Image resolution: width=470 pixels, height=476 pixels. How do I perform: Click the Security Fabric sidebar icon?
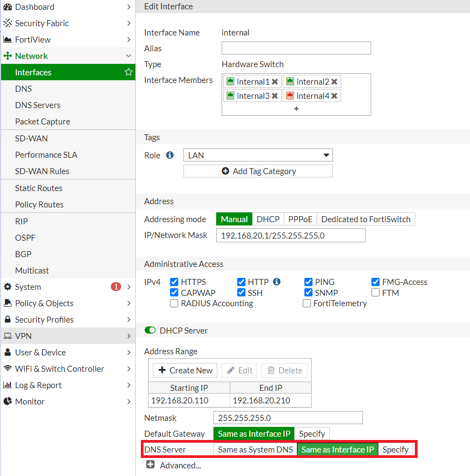(8, 23)
